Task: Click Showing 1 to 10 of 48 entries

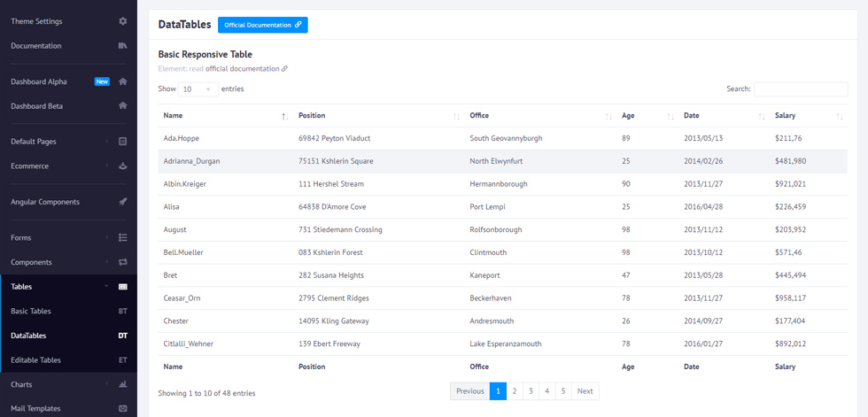Action: pyautogui.click(x=206, y=393)
